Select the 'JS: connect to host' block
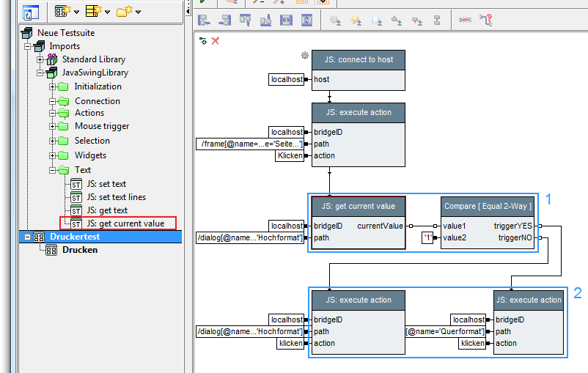The width and height of the screenshot is (588, 373). point(359,60)
